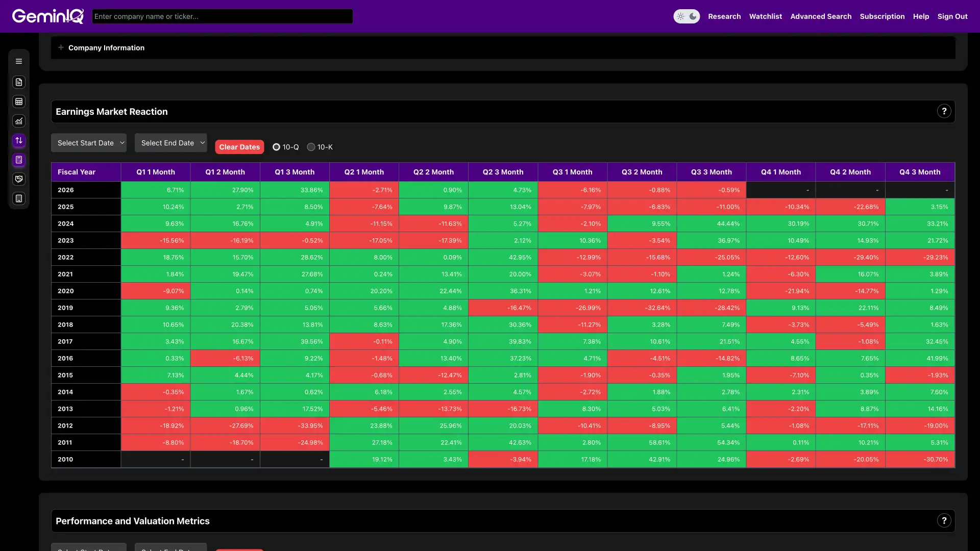Select the document report icon in sidebar

[19, 82]
